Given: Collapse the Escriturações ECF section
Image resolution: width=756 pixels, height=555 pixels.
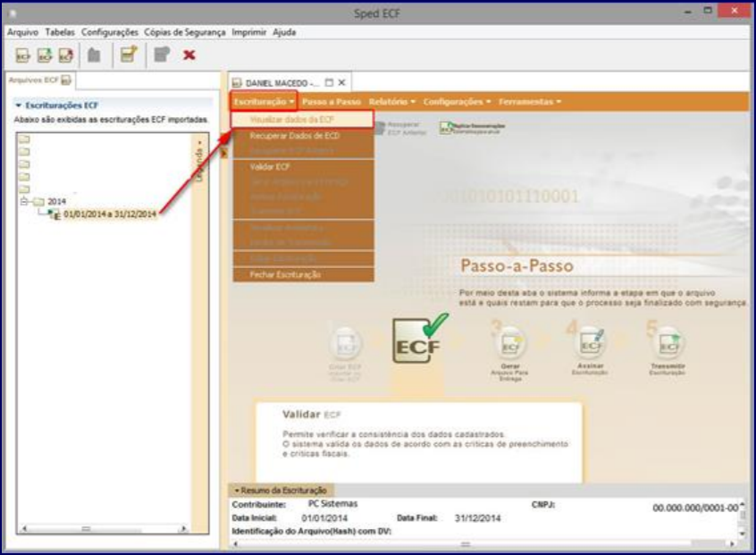Looking at the screenshot, I should 19,105.
